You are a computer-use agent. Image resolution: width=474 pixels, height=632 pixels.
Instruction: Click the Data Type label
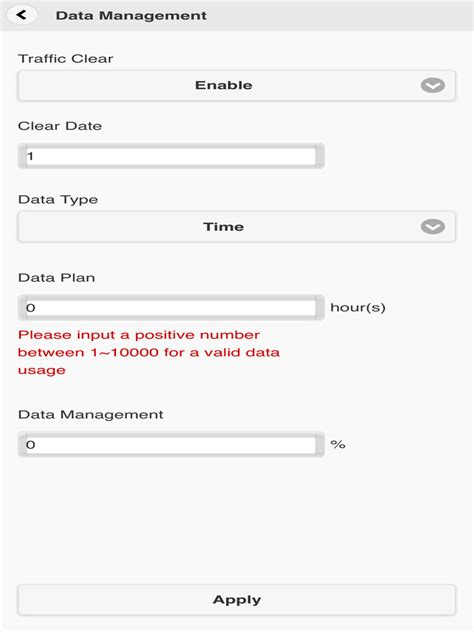coord(58,200)
